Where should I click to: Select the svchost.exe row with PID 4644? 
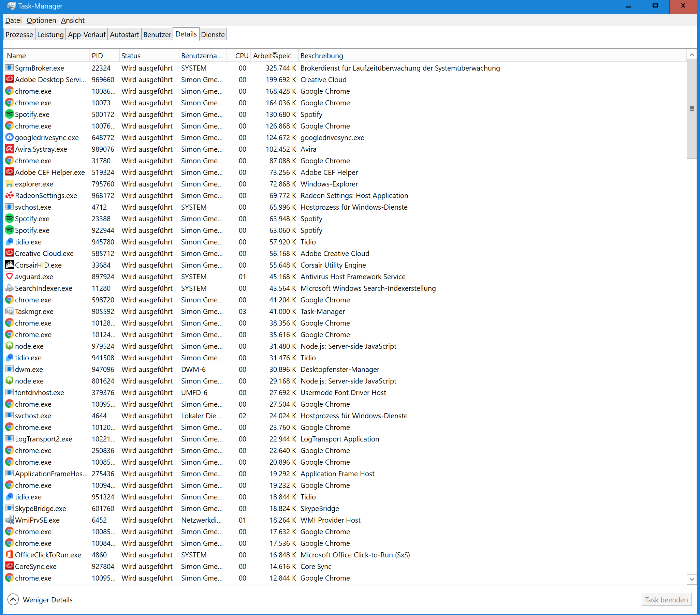pyautogui.click(x=345, y=416)
